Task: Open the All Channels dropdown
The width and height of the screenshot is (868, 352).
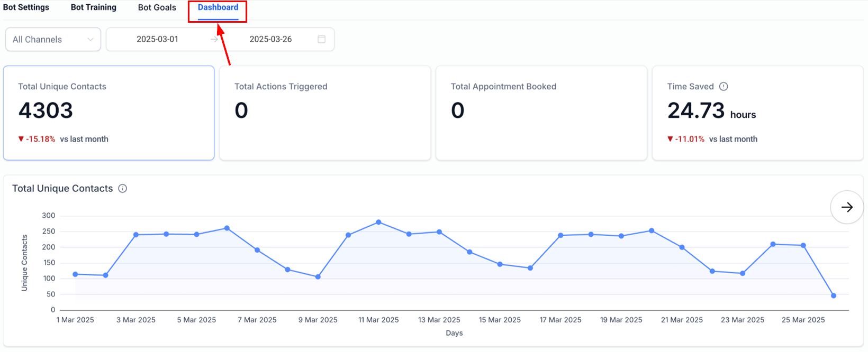Action: (53, 40)
